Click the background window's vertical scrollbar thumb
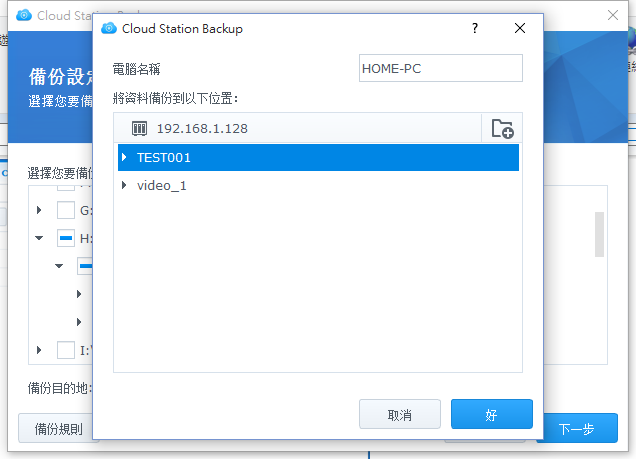The width and height of the screenshot is (636, 459). [x=599, y=234]
